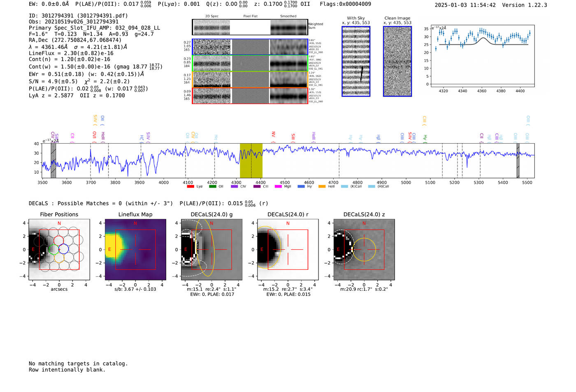576x392 pixels.
Task: Select the blue-bordered 2D spectrum row
Action: point(250,47)
